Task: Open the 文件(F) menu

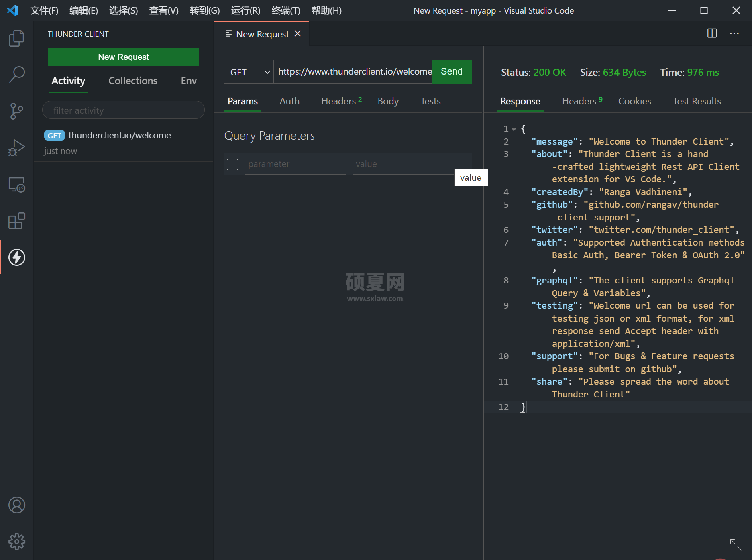Action: click(44, 10)
